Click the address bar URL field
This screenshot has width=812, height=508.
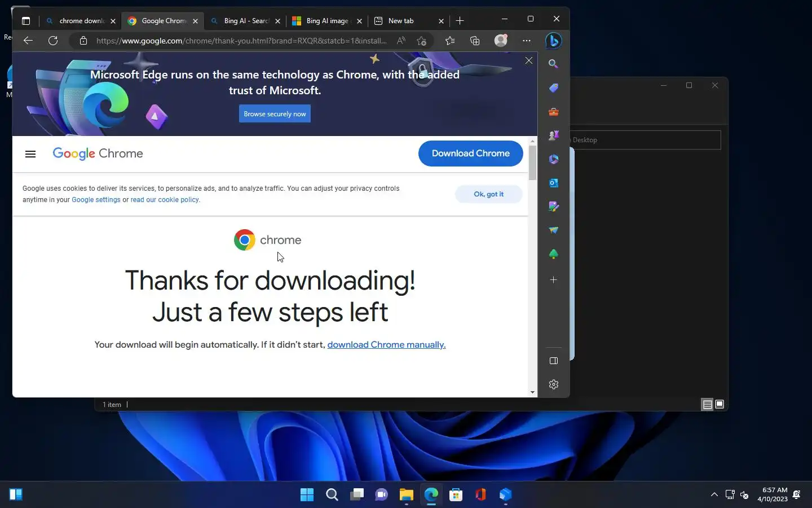tap(241, 41)
